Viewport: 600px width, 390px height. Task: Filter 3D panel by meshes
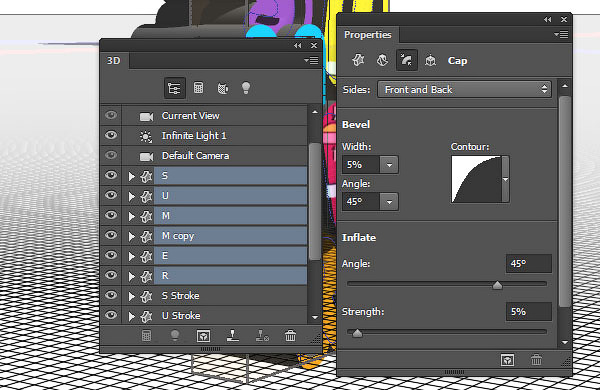(198, 88)
